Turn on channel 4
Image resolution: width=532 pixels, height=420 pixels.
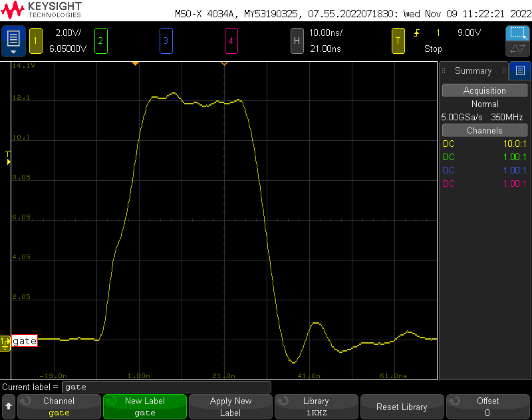coord(231,41)
